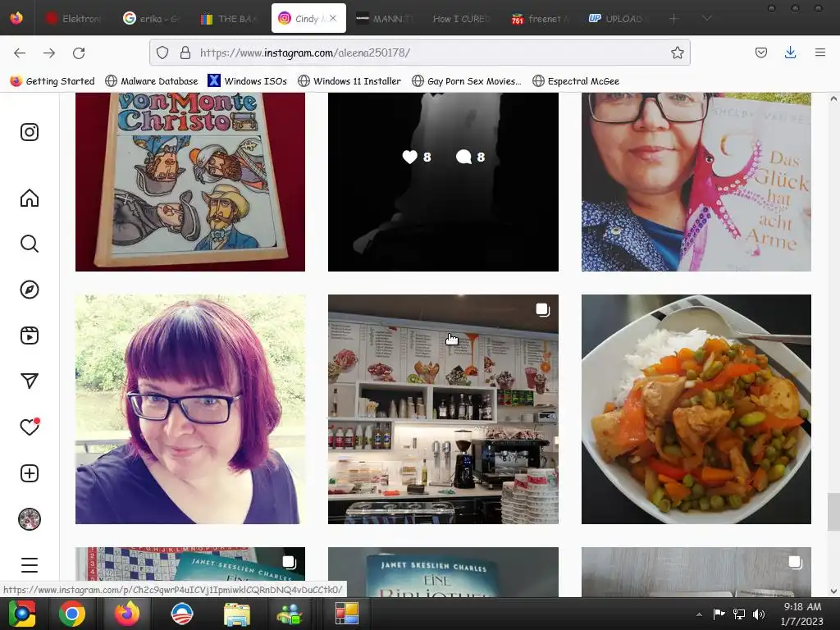Screen dimensions: 840x630
Task: Open colored squares app in taskbar
Action: [x=347, y=614]
